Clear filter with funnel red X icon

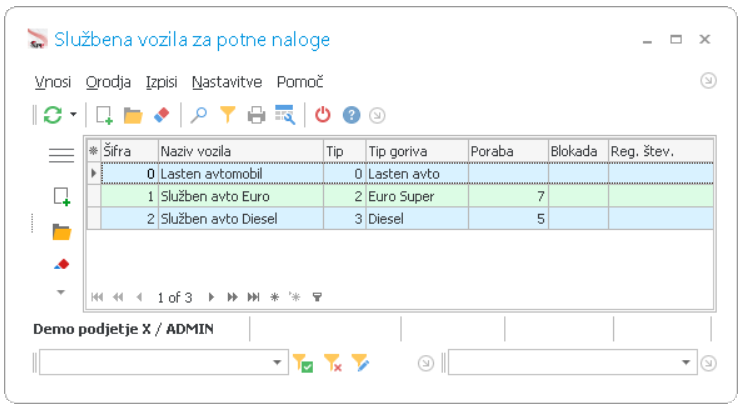(333, 363)
